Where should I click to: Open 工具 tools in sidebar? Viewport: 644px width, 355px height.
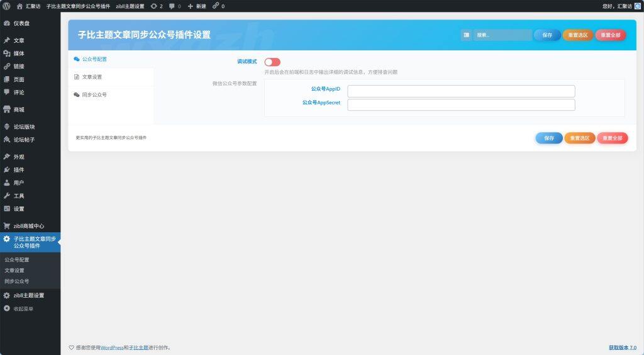point(30,196)
